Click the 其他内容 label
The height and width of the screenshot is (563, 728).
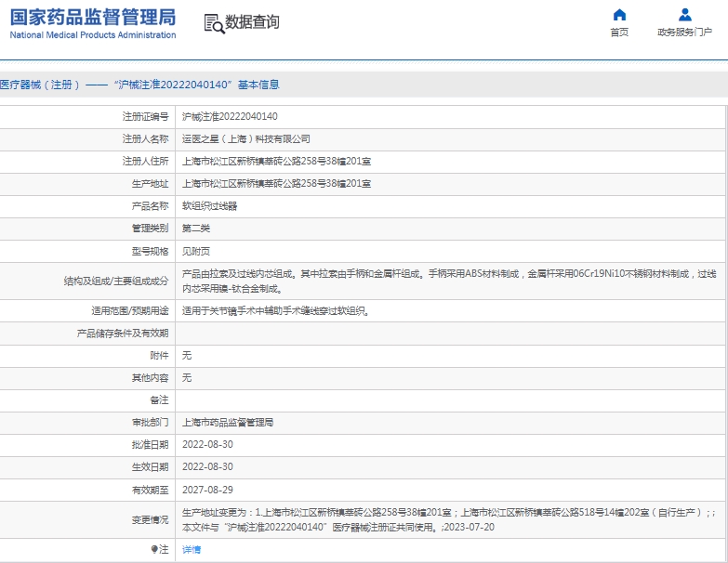150,377
